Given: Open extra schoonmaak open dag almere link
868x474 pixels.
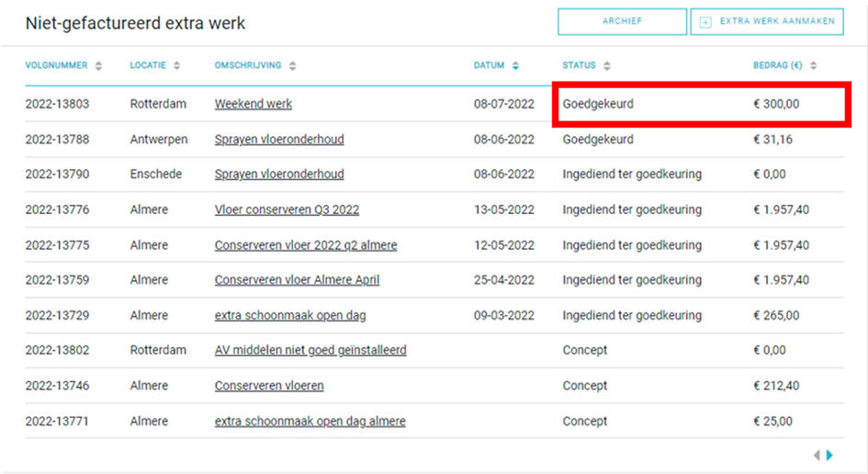Looking at the screenshot, I should (310, 422).
